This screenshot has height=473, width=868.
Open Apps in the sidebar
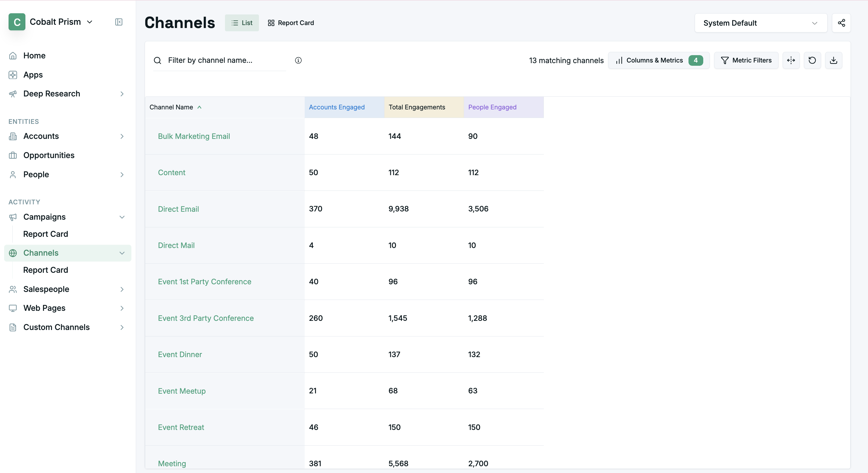[x=33, y=75]
